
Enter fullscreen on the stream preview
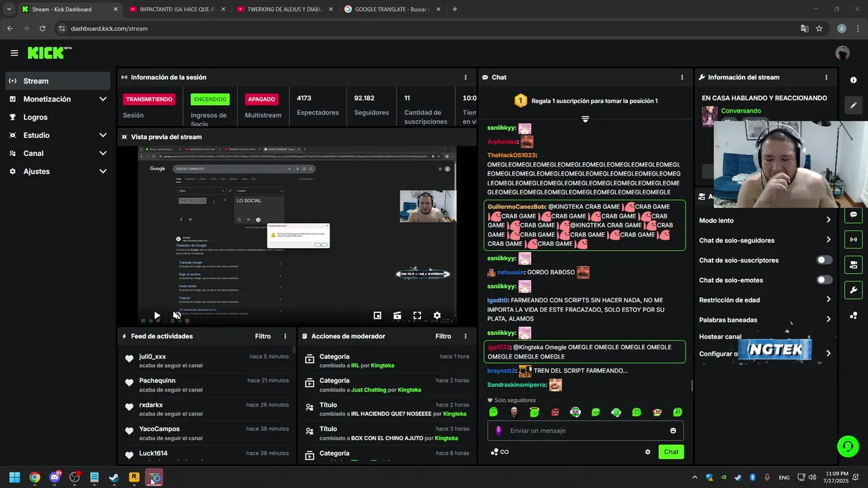(x=417, y=315)
